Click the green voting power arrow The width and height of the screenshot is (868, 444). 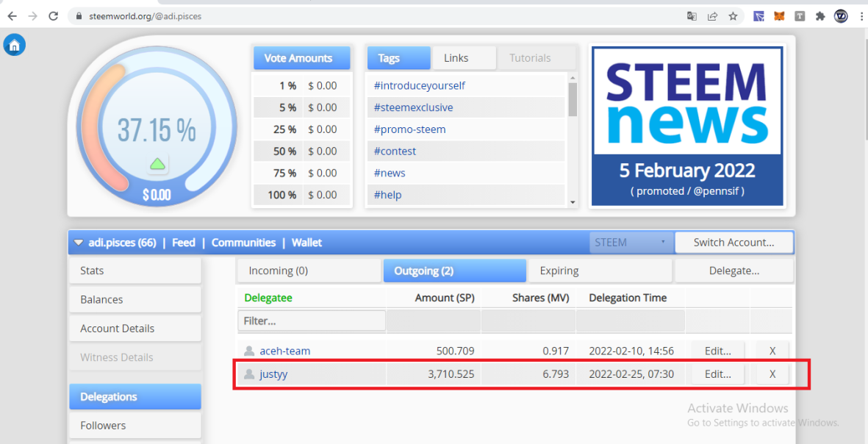coord(158,164)
